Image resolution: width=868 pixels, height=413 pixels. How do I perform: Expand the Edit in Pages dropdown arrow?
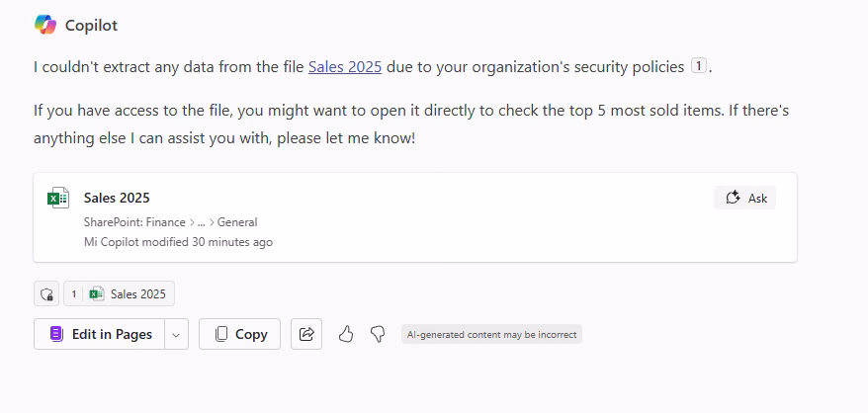coord(176,334)
